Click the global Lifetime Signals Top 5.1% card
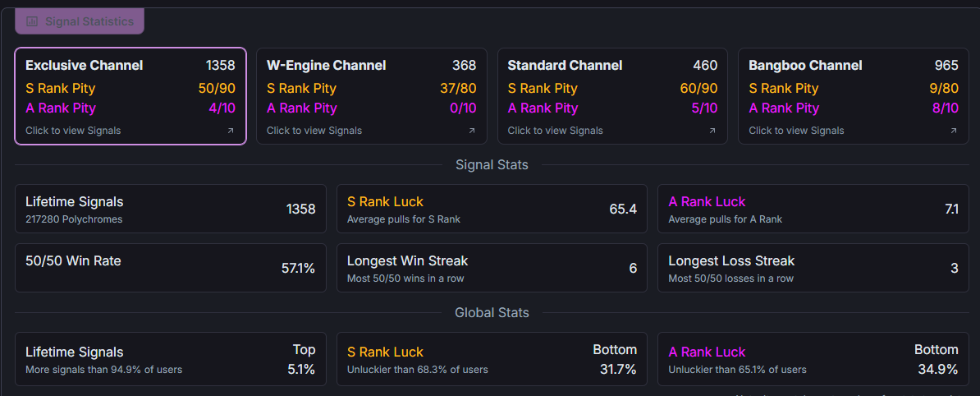The height and width of the screenshot is (396, 980). coord(170,359)
